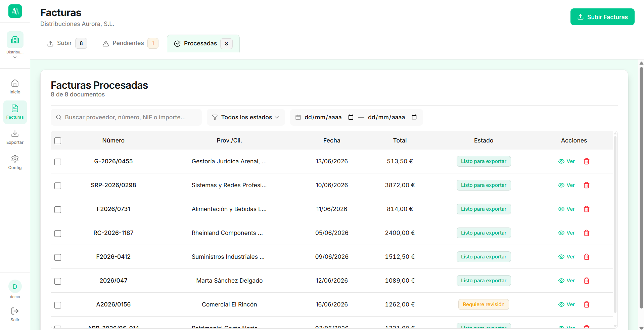The height and width of the screenshot is (330, 644).
Task: Delete invoice 2026/047 with trash icon
Action: [x=587, y=281]
